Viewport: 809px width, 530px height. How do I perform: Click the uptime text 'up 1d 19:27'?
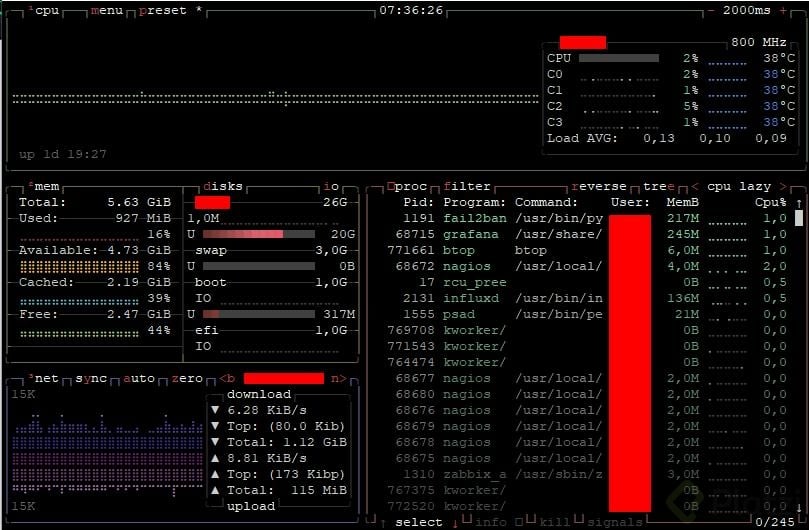(x=63, y=154)
